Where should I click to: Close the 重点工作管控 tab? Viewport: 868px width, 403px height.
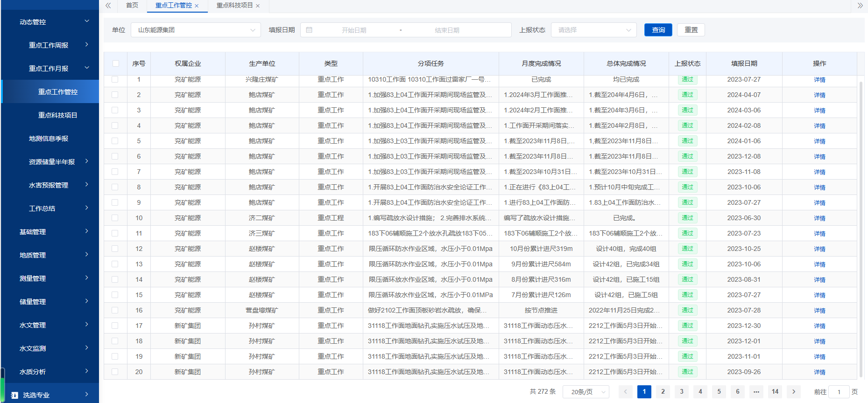197,6
